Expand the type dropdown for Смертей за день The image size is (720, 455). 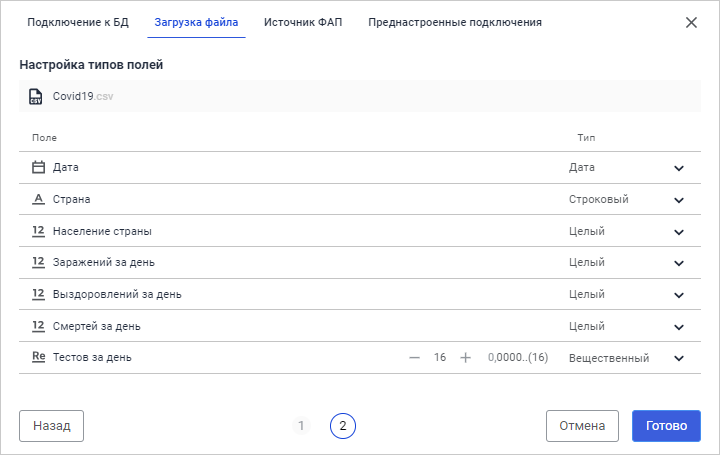(x=679, y=327)
